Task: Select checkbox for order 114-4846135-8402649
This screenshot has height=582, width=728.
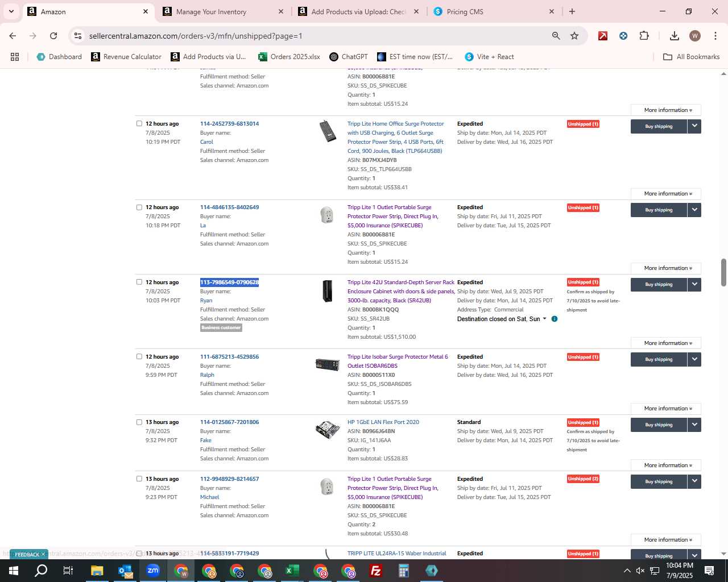Action: [139, 207]
